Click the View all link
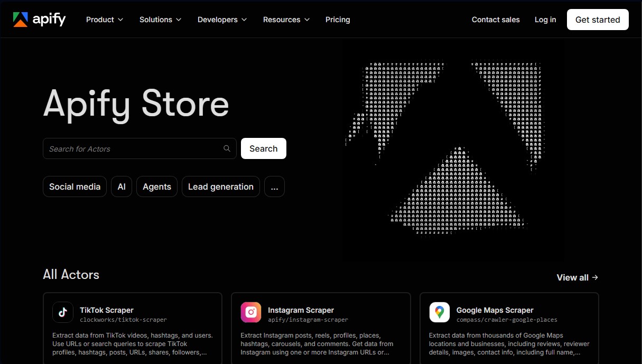The image size is (642, 364). pyautogui.click(x=578, y=277)
